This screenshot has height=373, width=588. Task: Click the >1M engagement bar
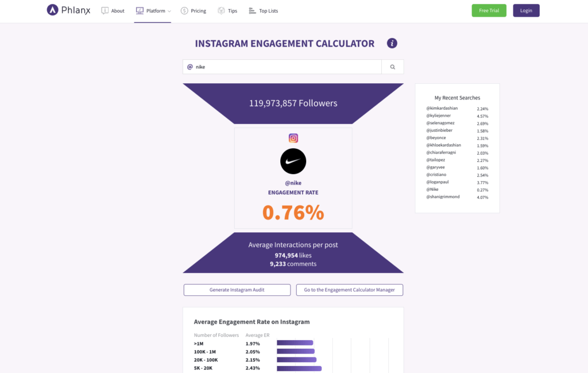[x=295, y=343]
